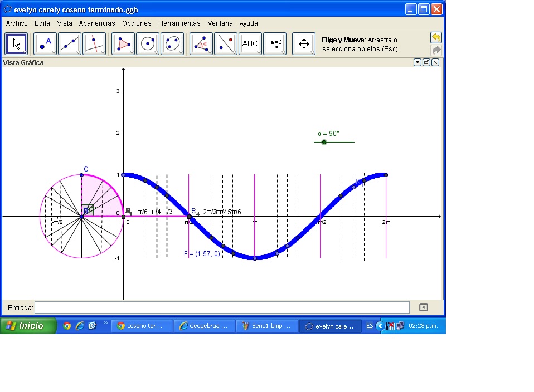
Task: Select the Angle tool
Action: click(x=201, y=43)
